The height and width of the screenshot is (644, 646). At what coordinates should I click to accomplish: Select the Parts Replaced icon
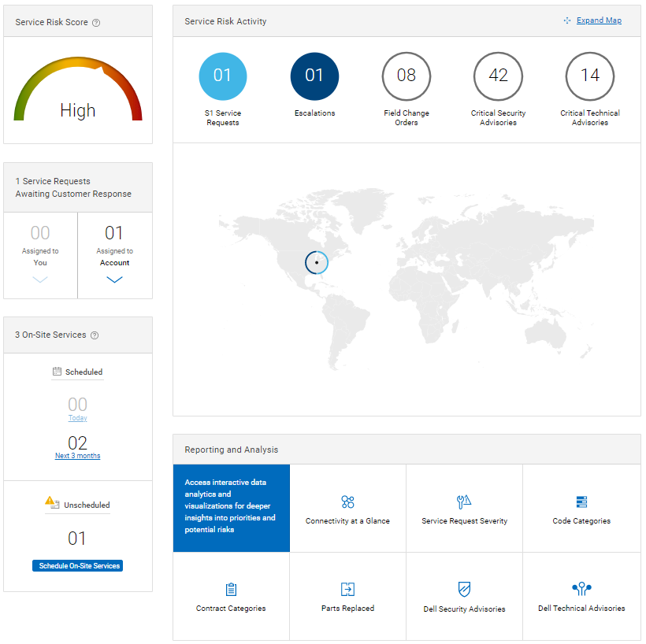coord(347,588)
